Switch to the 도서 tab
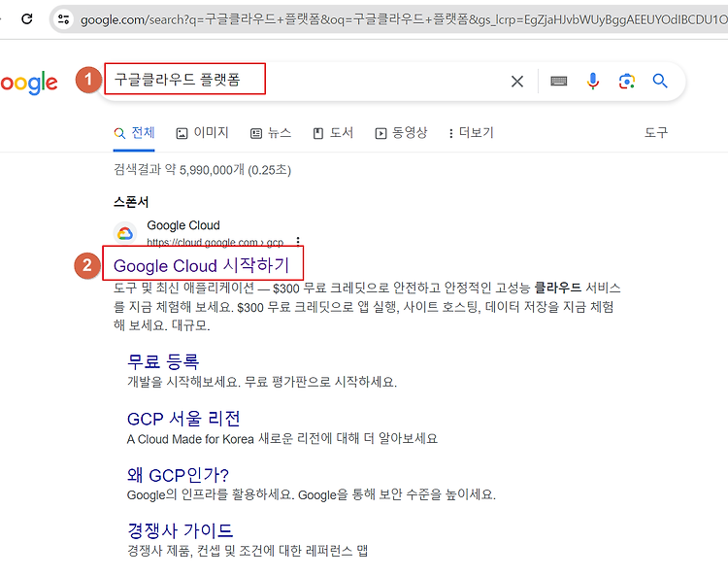The image size is (728, 577). point(333,133)
